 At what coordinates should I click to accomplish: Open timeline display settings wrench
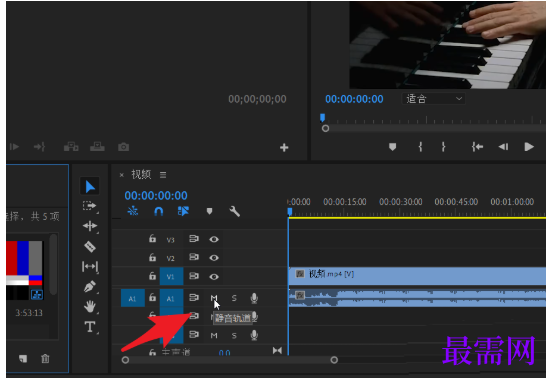click(x=235, y=211)
